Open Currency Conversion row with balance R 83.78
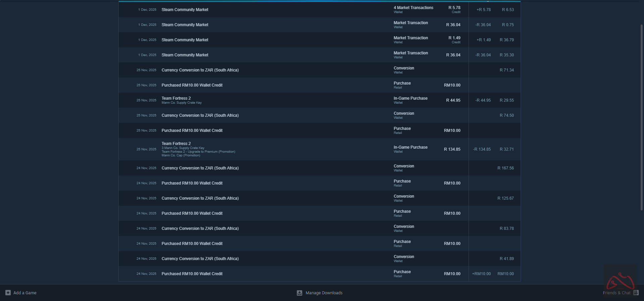 point(319,229)
